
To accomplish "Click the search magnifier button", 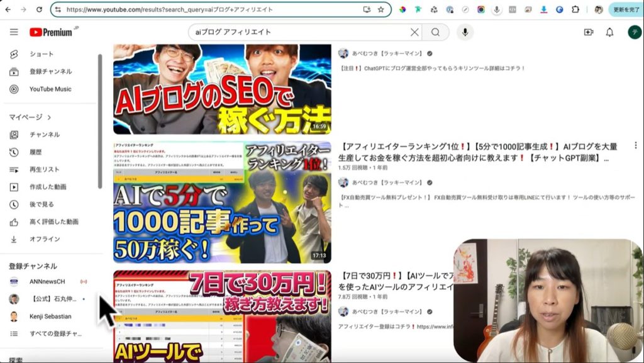I will click(435, 32).
